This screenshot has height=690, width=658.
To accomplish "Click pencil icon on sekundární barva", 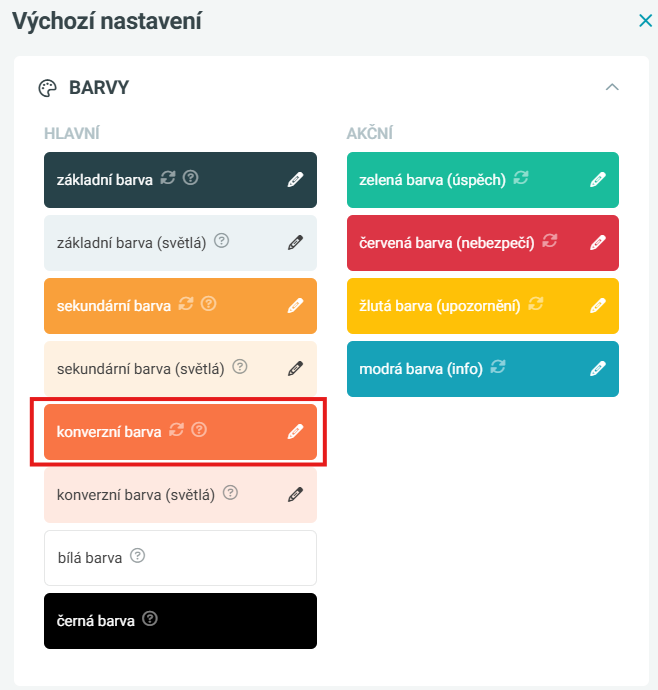I will (295, 306).
